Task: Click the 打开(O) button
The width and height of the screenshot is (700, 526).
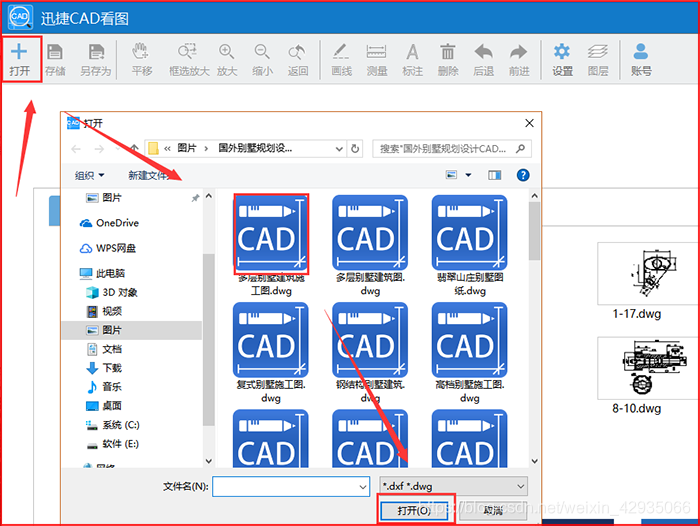Action: 414,510
